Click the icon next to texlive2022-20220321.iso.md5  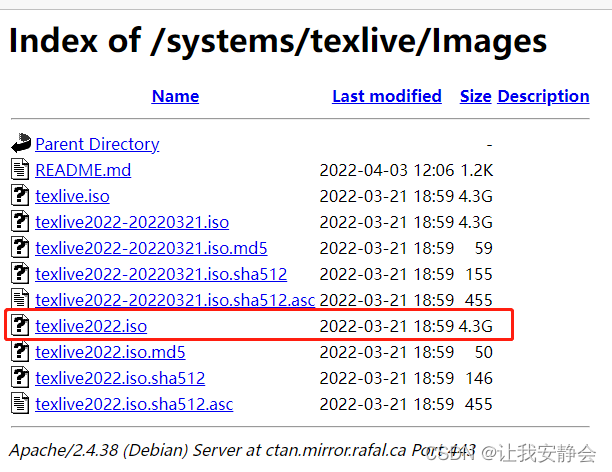pyautogui.click(x=20, y=247)
